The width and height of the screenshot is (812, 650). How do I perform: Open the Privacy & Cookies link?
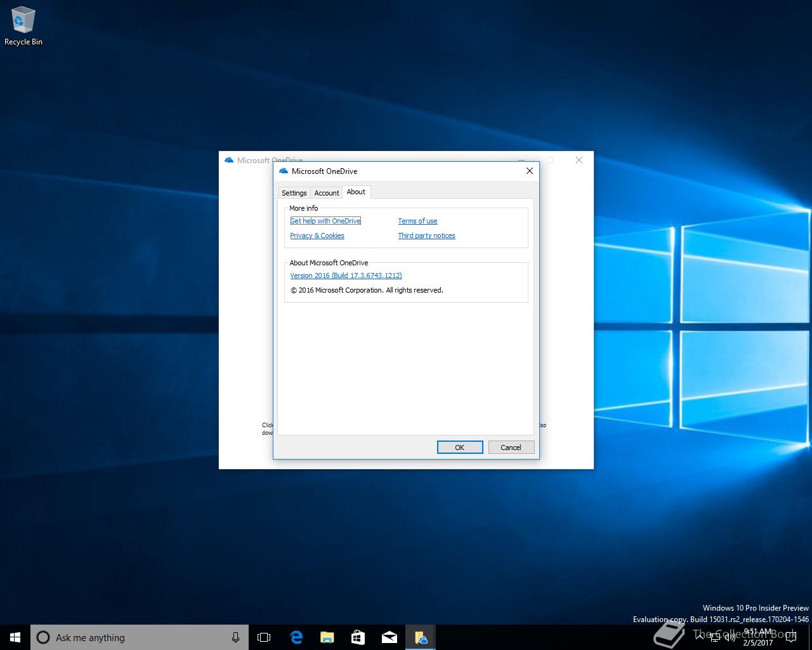[x=317, y=235]
